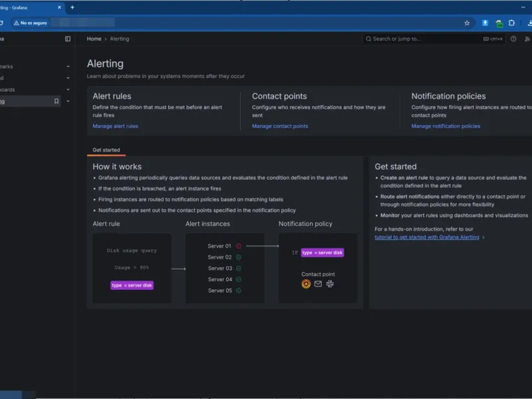The width and height of the screenshot is (532, 399).
Task: Go to Home breadcrumb
Action: click(94, 39)
